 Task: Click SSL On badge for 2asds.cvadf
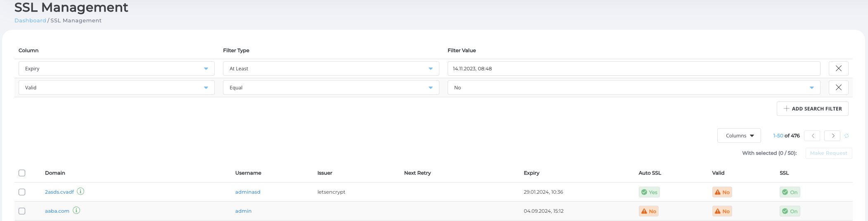[x=790, y=192]
